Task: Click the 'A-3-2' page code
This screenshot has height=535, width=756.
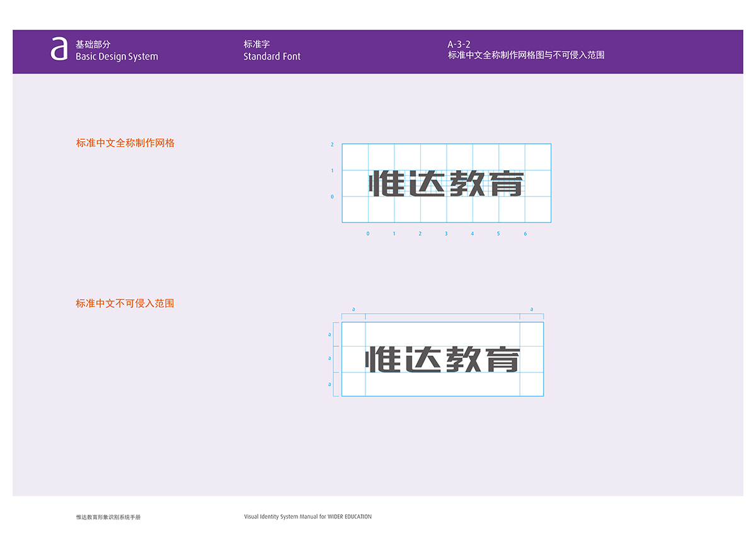Action: (459, 44)
